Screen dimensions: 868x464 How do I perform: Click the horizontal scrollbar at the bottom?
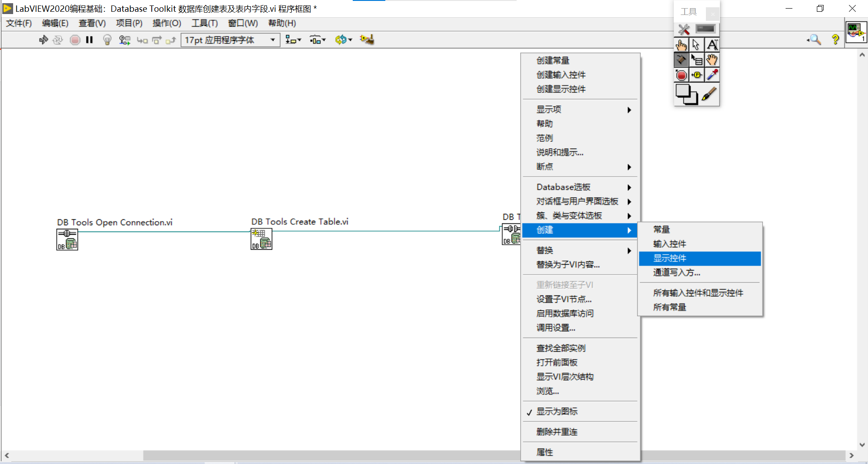[317, 456]
